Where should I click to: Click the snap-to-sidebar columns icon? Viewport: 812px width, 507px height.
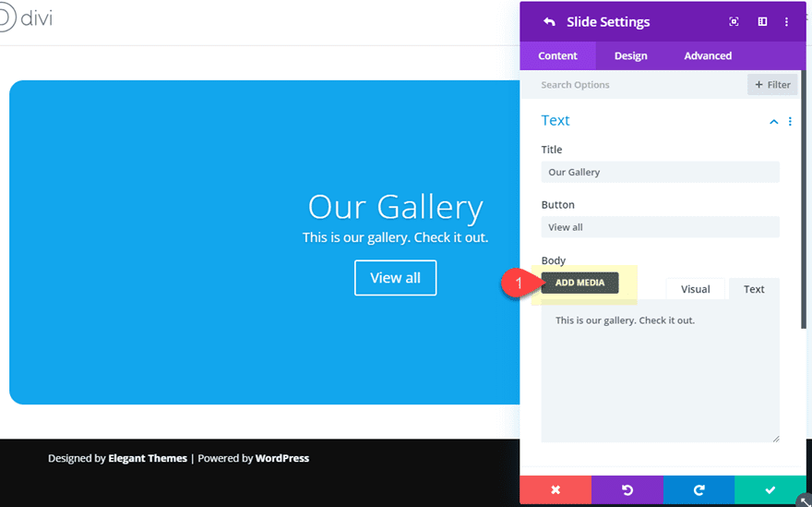click(762, 22)
